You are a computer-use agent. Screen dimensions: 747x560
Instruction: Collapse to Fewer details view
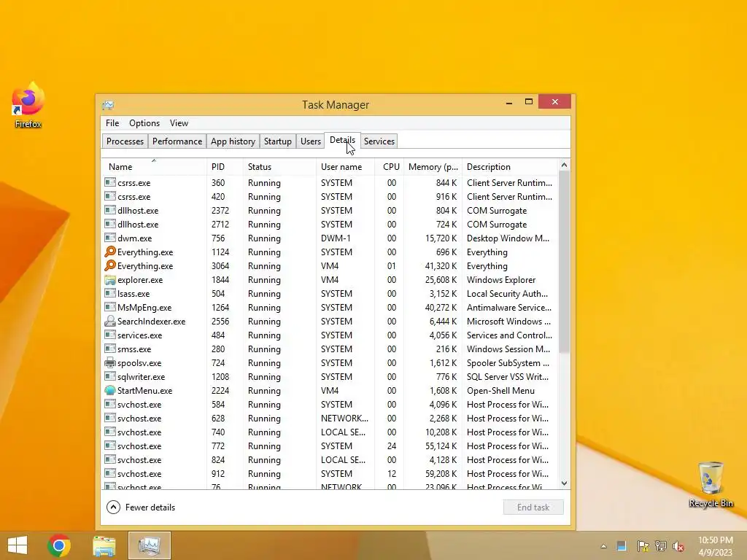point(141,507)
